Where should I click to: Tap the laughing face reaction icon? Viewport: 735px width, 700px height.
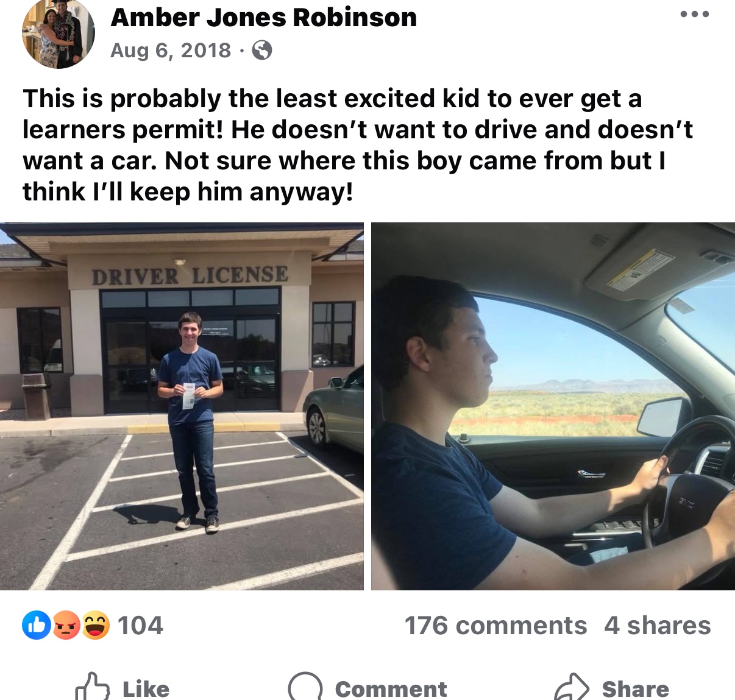[x=95, y=625]
